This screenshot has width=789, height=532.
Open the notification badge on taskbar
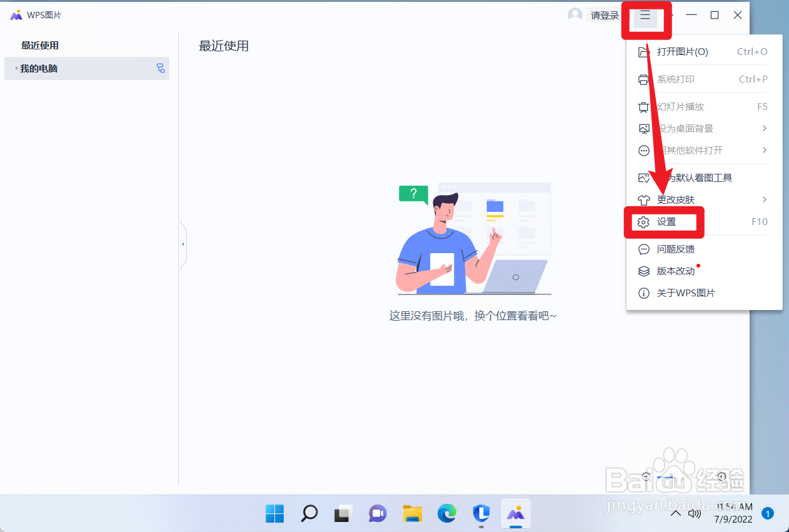coord(768,513)
